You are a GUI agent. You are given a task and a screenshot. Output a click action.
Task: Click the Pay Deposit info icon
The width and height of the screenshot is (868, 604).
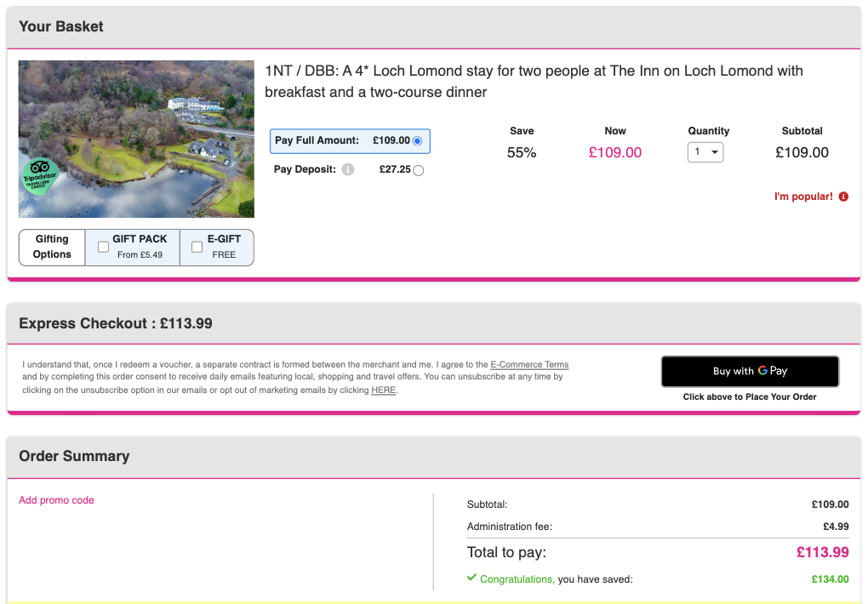coord(347,169)
